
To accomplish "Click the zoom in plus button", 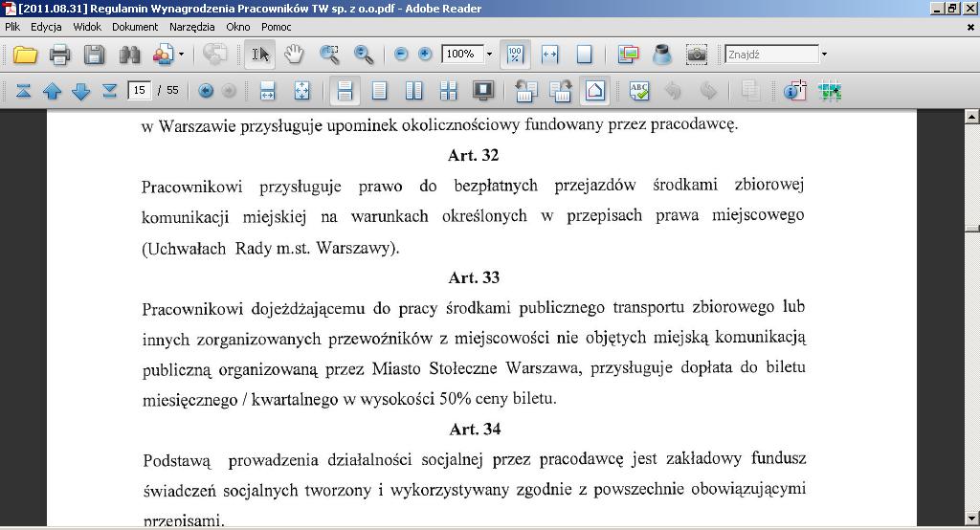I will click(x=425, y=55).
